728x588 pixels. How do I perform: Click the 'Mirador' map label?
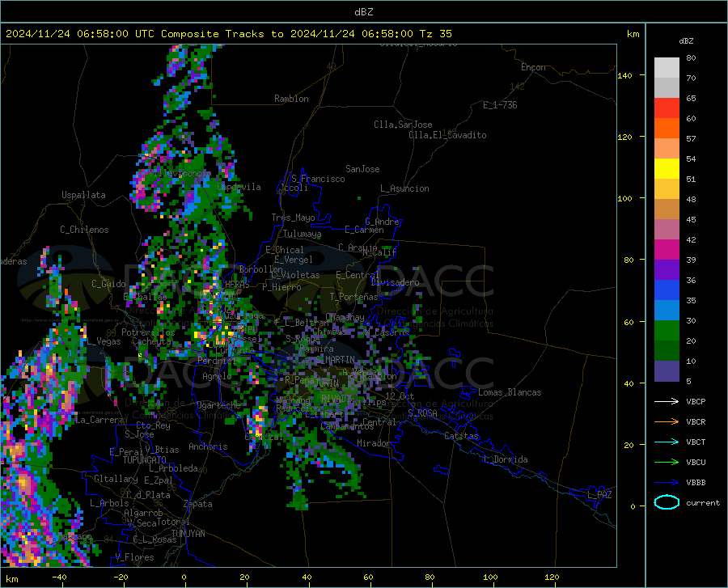coord(373,443)
